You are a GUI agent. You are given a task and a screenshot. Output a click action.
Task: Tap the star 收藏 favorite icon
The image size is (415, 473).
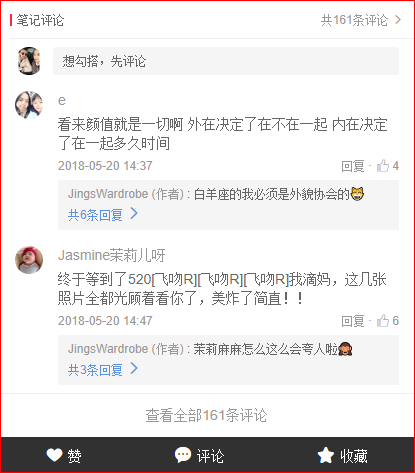[325, 455]
